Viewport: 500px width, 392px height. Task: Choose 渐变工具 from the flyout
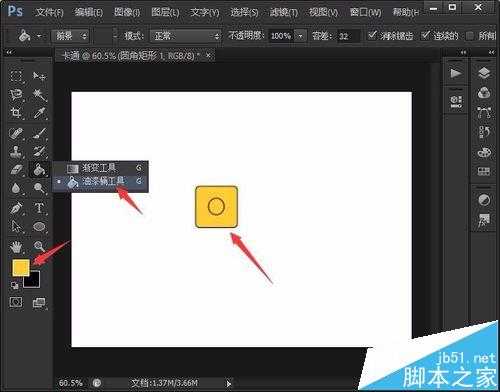100,168
